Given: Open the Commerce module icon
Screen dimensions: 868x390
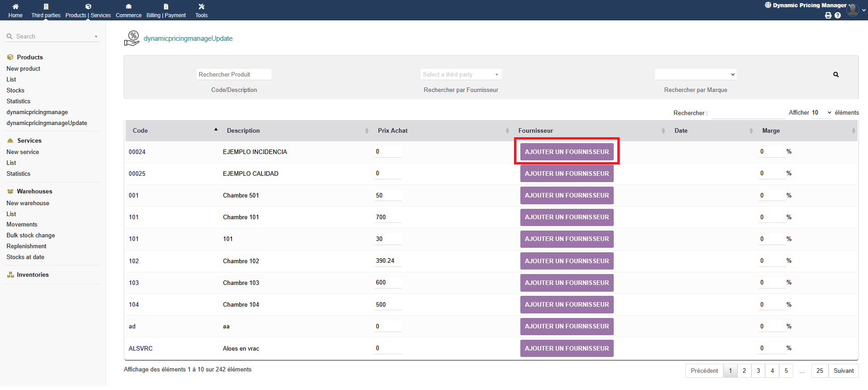Looking at the screenshot, I should point(129,7).
